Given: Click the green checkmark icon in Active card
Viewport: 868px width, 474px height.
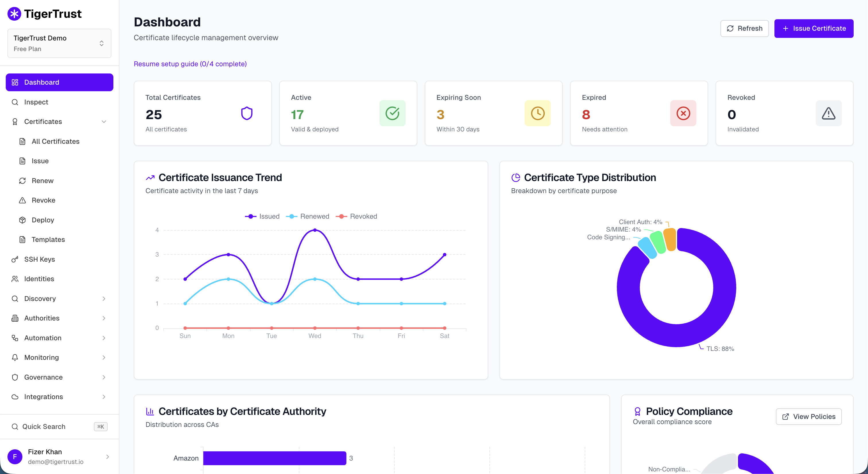Looking at the screenshot, I should (392, 113).
